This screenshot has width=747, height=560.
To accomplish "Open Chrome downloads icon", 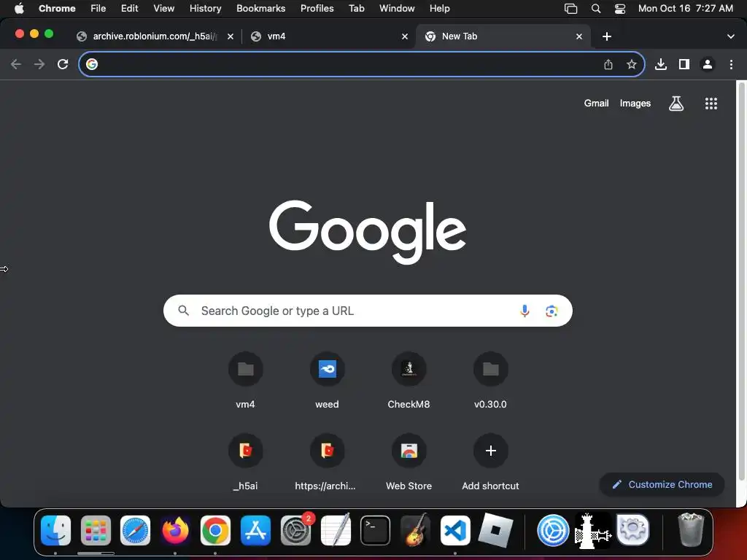I will pyautogui.click(x=661, y=64).
